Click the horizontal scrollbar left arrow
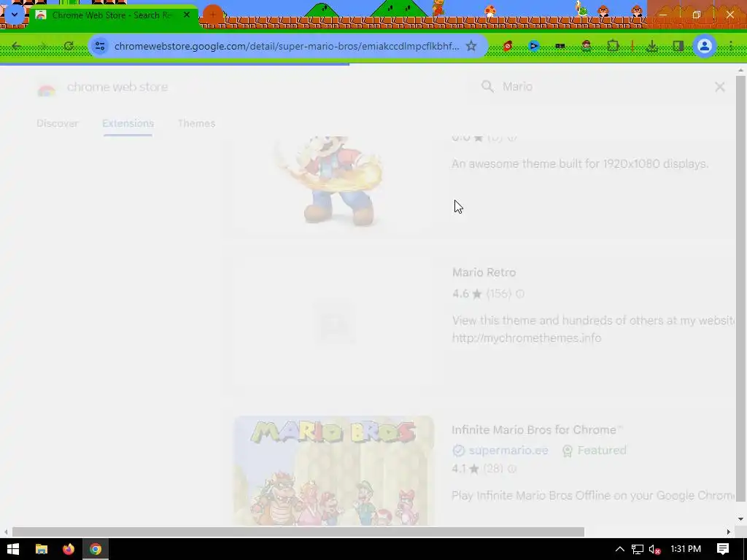This screenshot has height=560, width=747. [x=5, y=532]
